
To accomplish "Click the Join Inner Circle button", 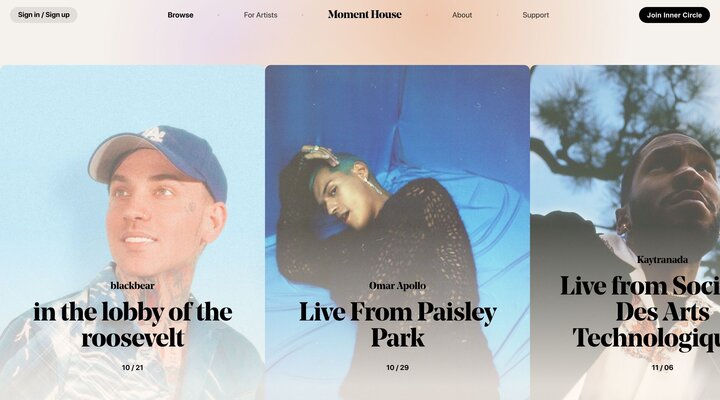I will pyautogui.click(x=674, y=15).
